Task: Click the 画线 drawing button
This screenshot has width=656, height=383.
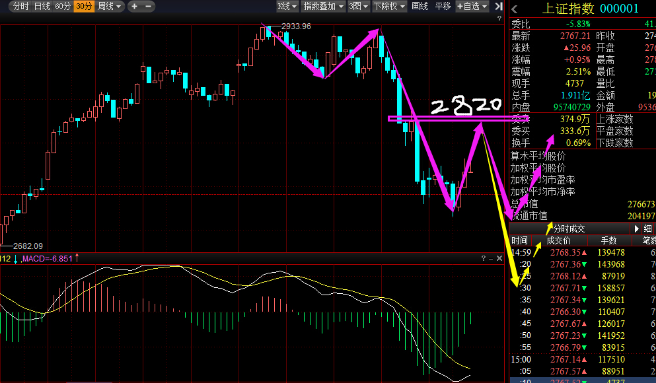Action: click(420, 6)
